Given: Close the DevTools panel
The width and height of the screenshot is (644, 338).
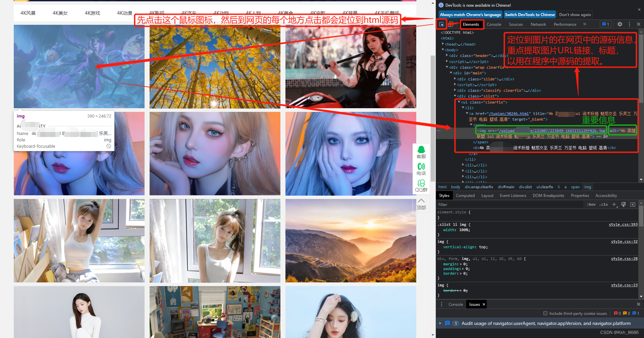Looking at the screenshot, I should (639, 24).
